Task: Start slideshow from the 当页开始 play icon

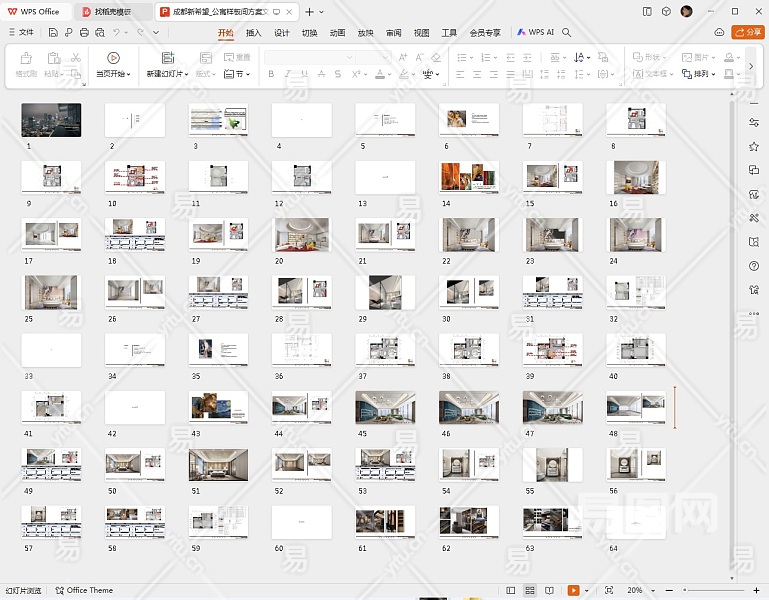Action: click(113, 58)
